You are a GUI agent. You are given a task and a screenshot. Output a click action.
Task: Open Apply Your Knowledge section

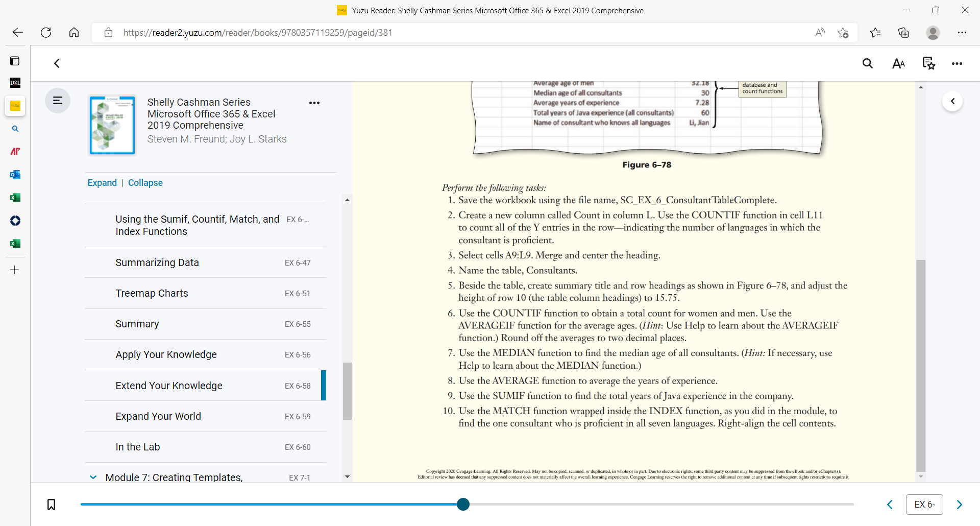click(x=205, y=354)
